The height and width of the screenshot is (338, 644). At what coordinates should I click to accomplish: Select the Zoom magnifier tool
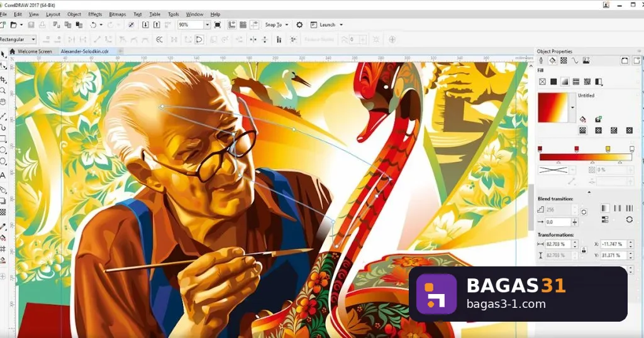[3, 90]
